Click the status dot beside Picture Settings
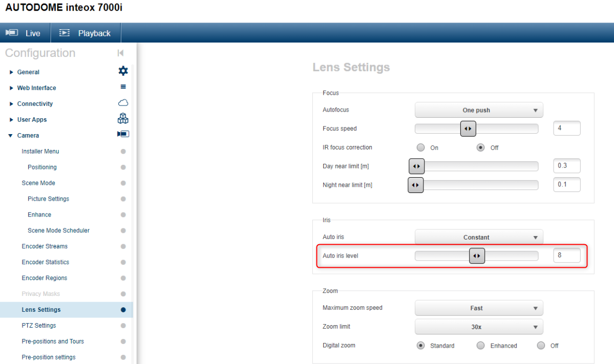Screen dimensions: 614x364 point(123,199)
